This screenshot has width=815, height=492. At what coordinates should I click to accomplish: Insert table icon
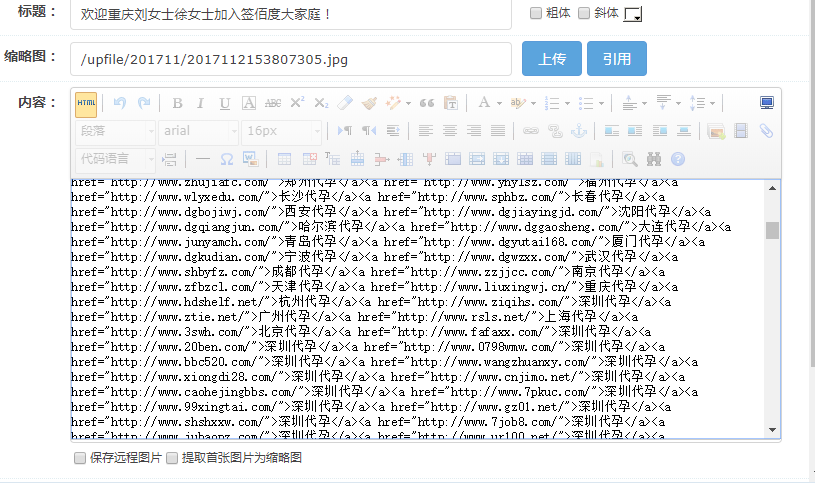tap(284, 159)
